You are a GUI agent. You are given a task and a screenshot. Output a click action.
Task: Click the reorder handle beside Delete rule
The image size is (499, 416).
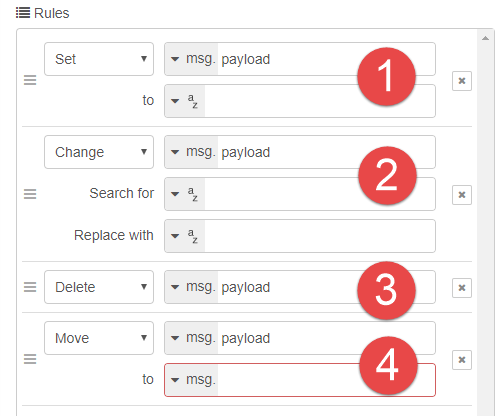30,287
